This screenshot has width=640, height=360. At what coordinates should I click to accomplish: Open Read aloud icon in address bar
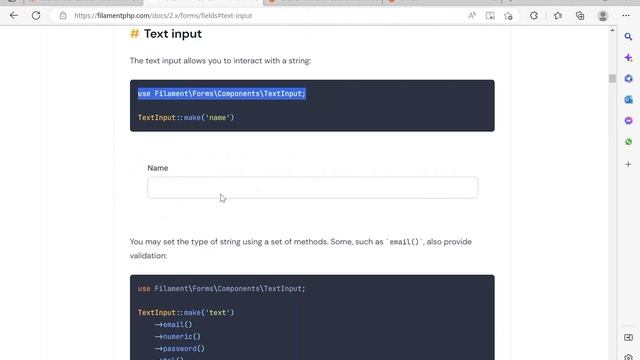point(472,16)
